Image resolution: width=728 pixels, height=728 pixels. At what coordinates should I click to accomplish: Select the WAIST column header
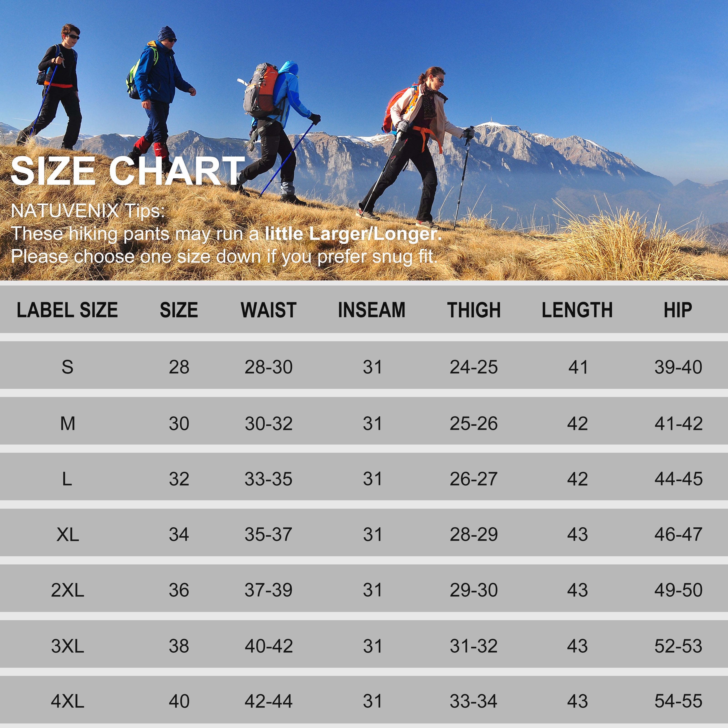tap(268, 310)
